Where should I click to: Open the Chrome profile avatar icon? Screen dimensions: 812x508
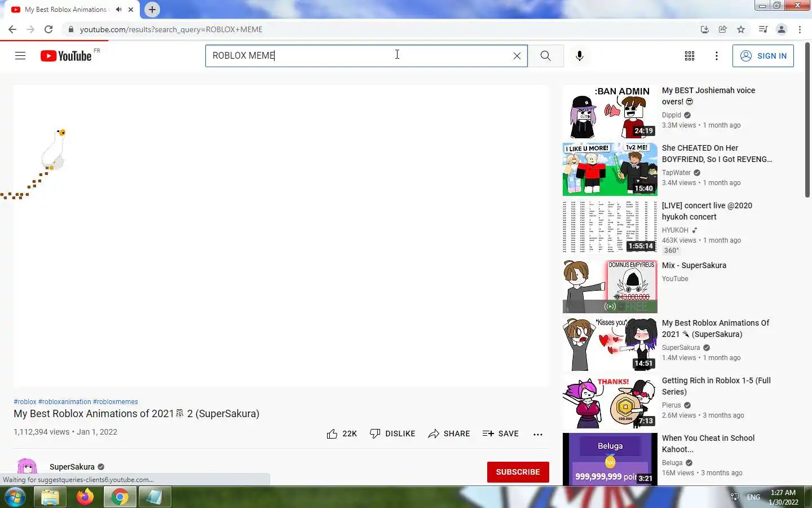(782, 29)
